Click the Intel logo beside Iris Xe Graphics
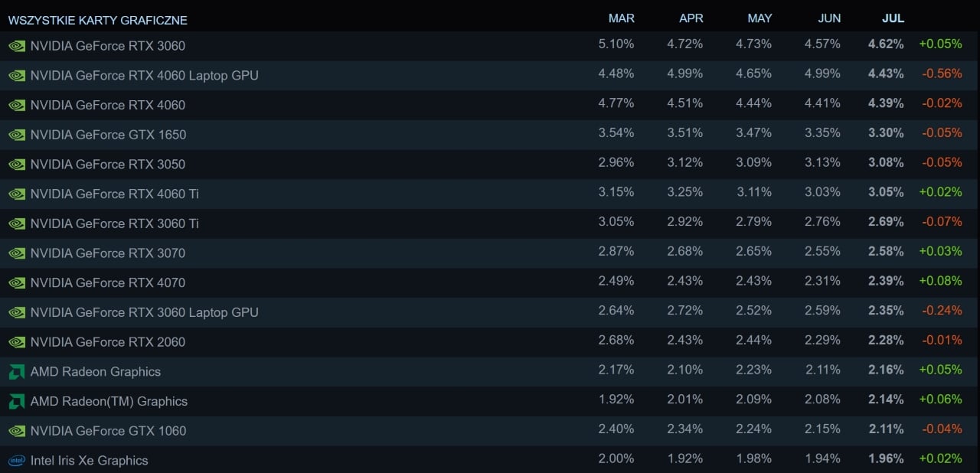Image resolution: width=980 pixels, height=473 pixels. point(16,461)
